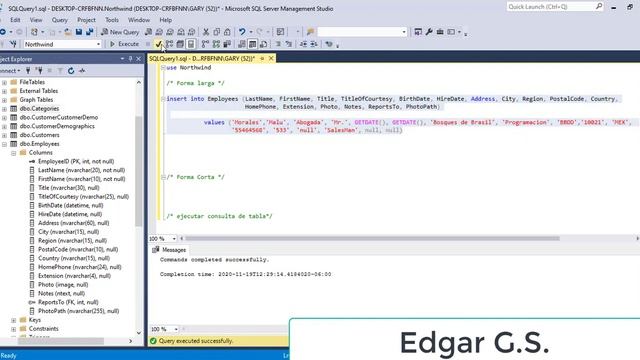Refresh the Object Explorer tree
Viewport: 640px width, 360px height.
[71, 71]
